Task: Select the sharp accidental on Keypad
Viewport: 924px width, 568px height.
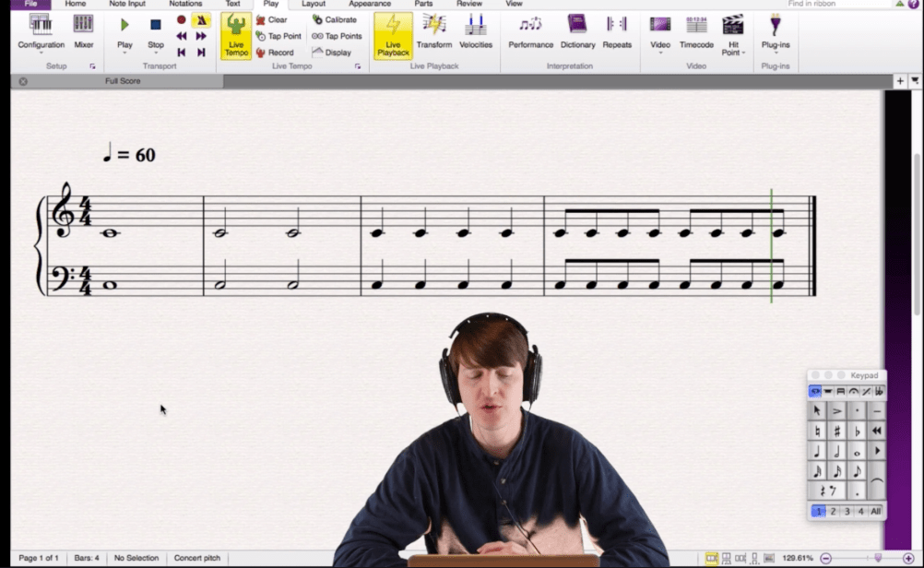Action: 837,431
